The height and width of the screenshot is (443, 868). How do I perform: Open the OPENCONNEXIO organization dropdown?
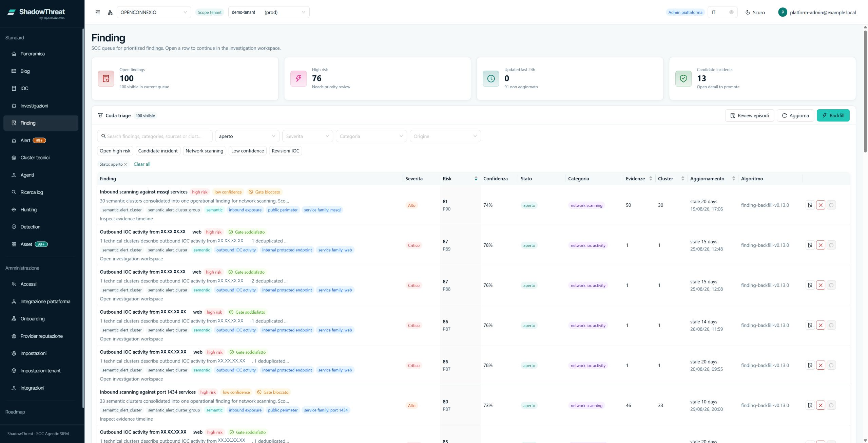tap(154, 12)
